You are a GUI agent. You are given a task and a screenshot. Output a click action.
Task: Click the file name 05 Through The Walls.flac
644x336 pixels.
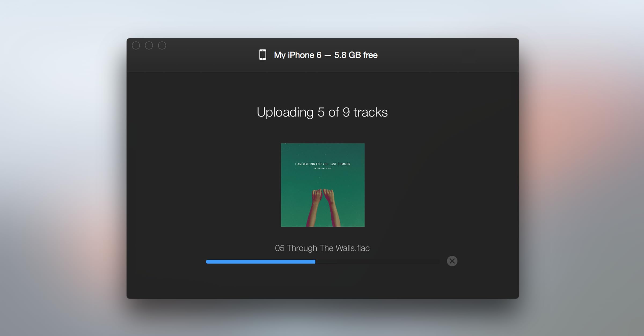pos(322,248)
